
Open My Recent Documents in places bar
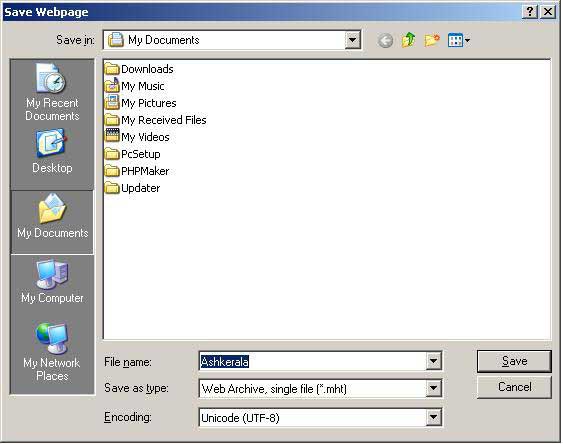point(52,93)
